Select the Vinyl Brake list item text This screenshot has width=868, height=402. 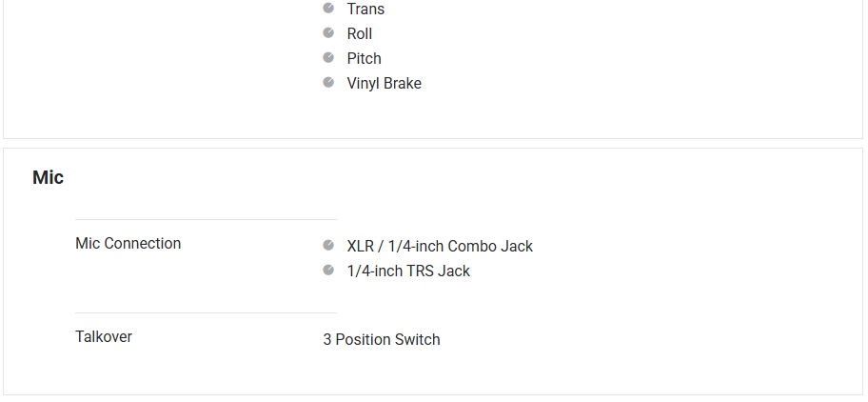[384, 83]
